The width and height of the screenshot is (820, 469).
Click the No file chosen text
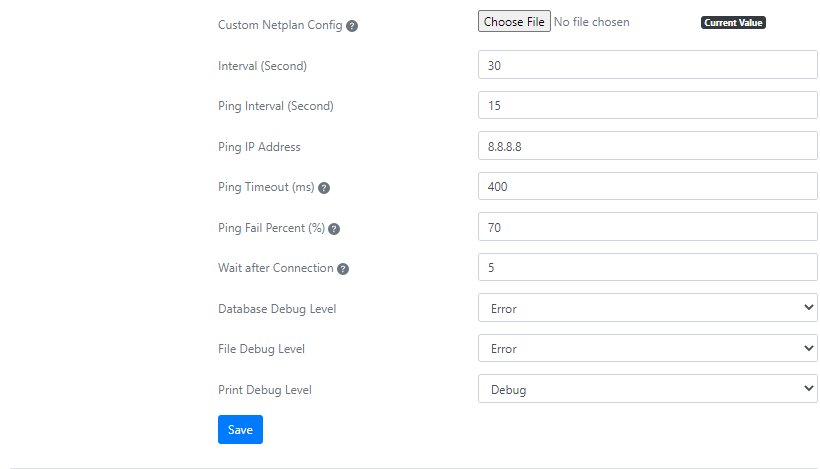[591, 22]
